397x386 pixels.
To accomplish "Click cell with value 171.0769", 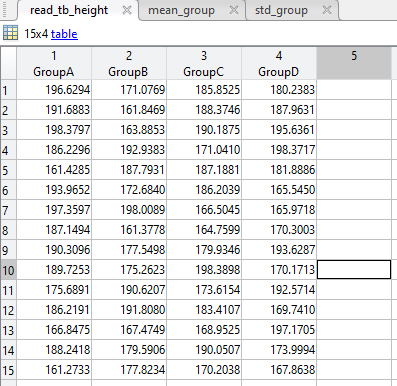I will point(129,90).
